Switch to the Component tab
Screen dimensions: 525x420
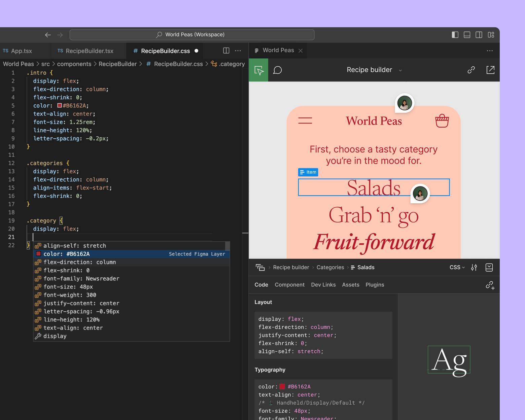(289, 285)
